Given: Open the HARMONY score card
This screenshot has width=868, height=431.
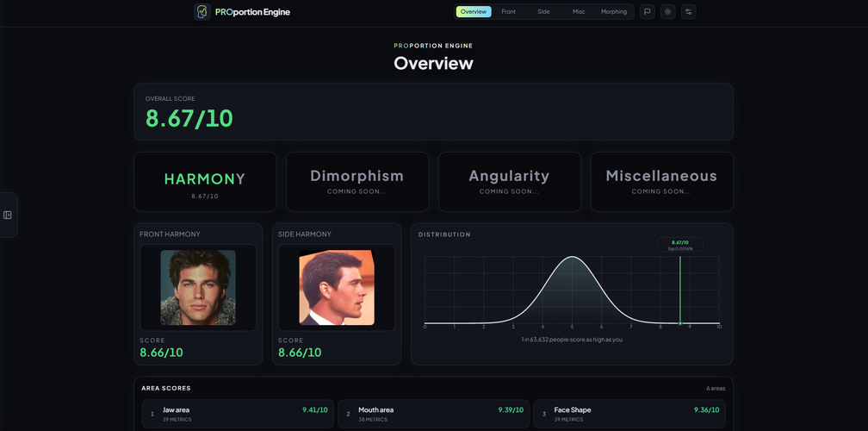Looking at the screenshot, I should coord(205,182).
